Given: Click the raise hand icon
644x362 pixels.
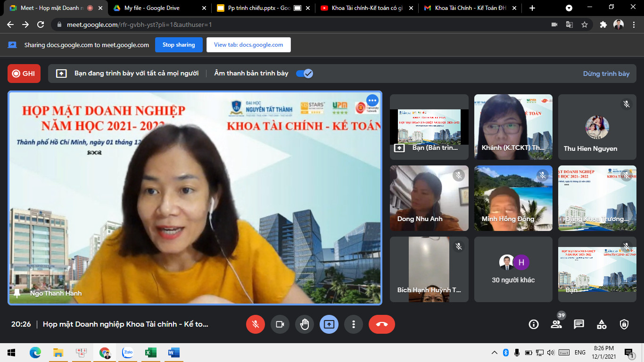Looking at the screenshot, I should click(305, 324).
